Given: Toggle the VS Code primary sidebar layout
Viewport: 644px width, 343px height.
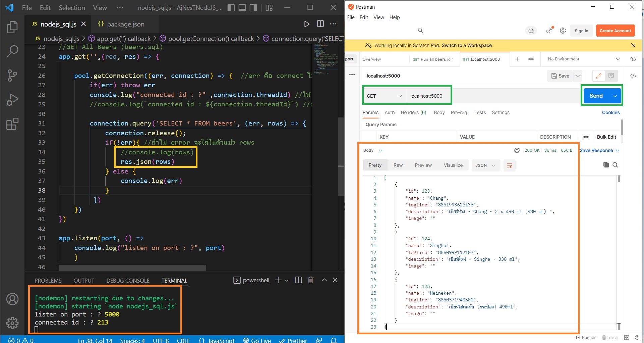Looking at the screenshot, I should pos(231,8).
